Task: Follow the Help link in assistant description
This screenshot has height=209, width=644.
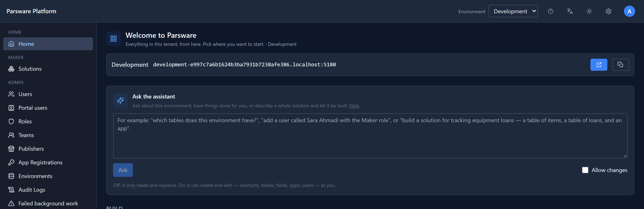Action: point(354,106)
